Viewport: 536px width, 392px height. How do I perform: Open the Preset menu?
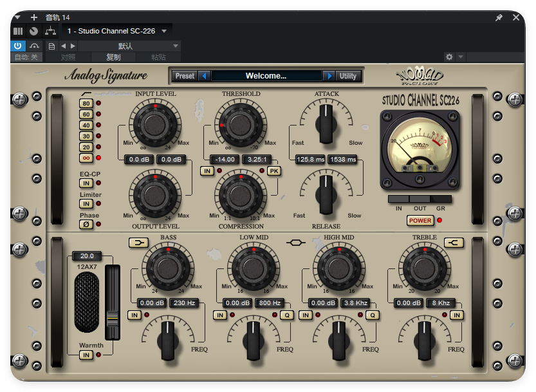point(185,76)
